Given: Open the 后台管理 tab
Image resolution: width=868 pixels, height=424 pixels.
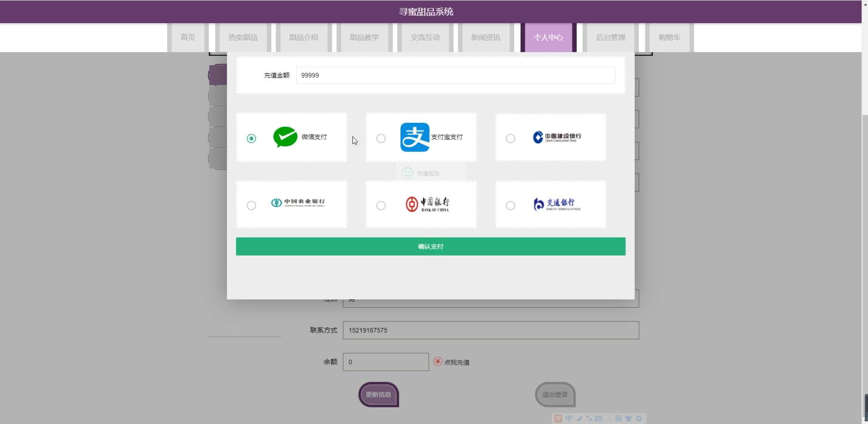Looking at the screenshot, I should (x=611, y=37).
